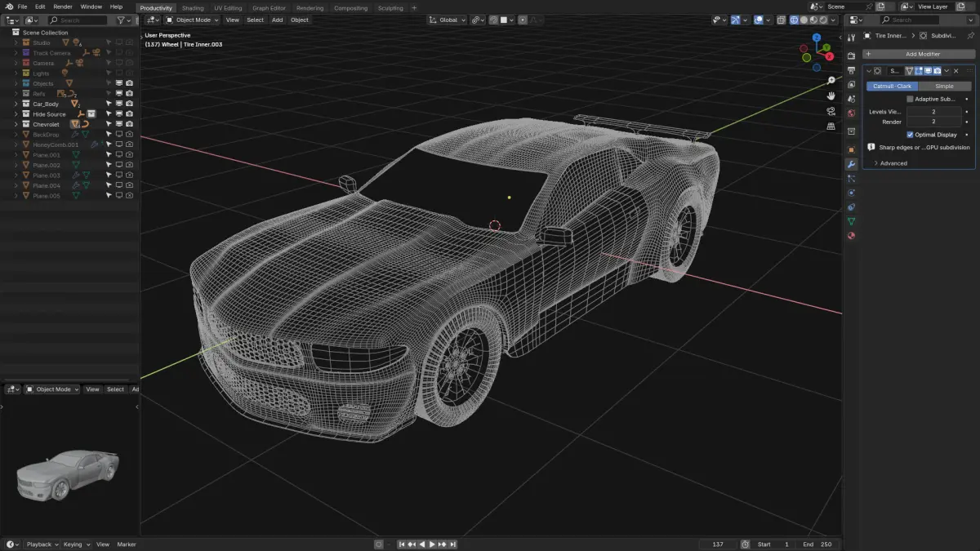Open the outliner filter funnel icon
980x551 pixels.
click(x=120, y=20)
